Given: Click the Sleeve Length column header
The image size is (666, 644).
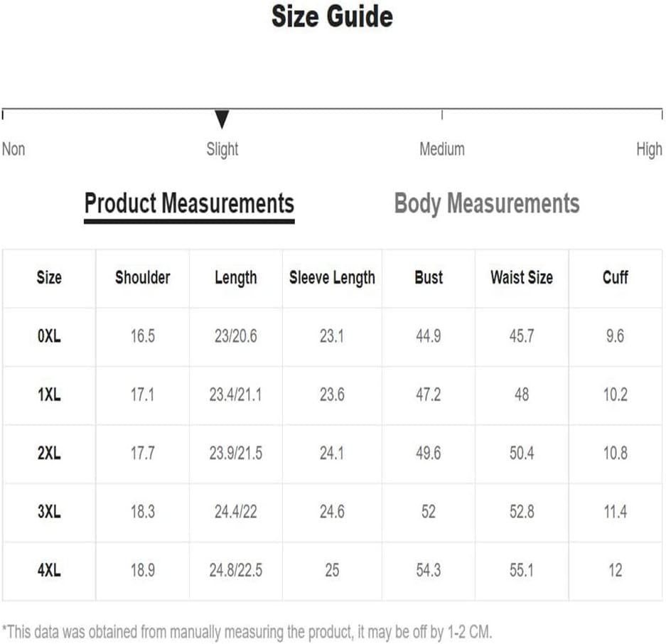Looking at the screenshot, I should 332,278.
